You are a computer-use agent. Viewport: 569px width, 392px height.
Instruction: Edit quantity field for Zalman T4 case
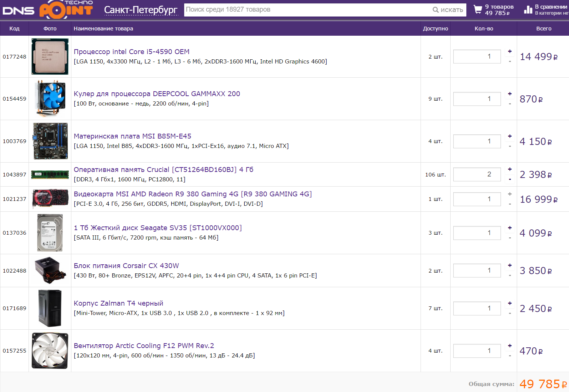click(477, 308)
